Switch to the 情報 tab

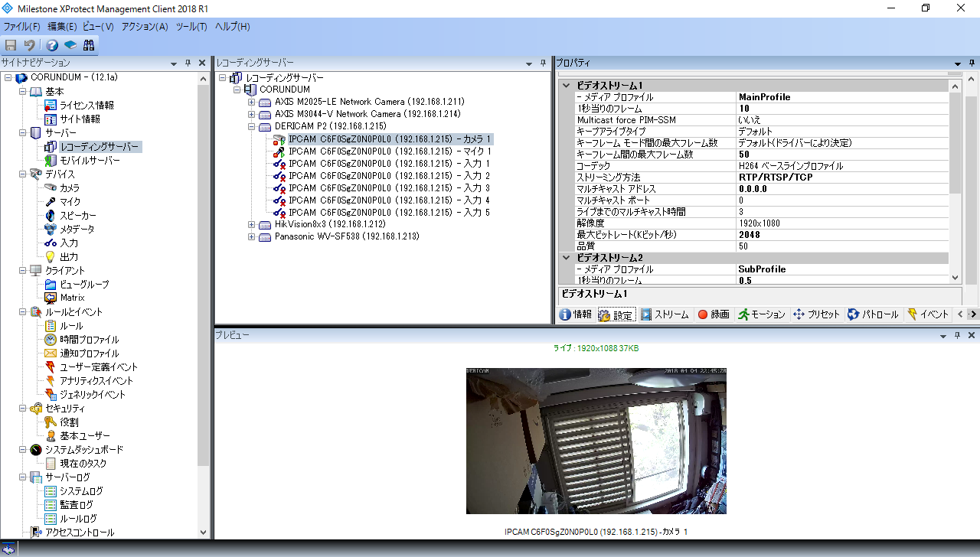point(576,314)
